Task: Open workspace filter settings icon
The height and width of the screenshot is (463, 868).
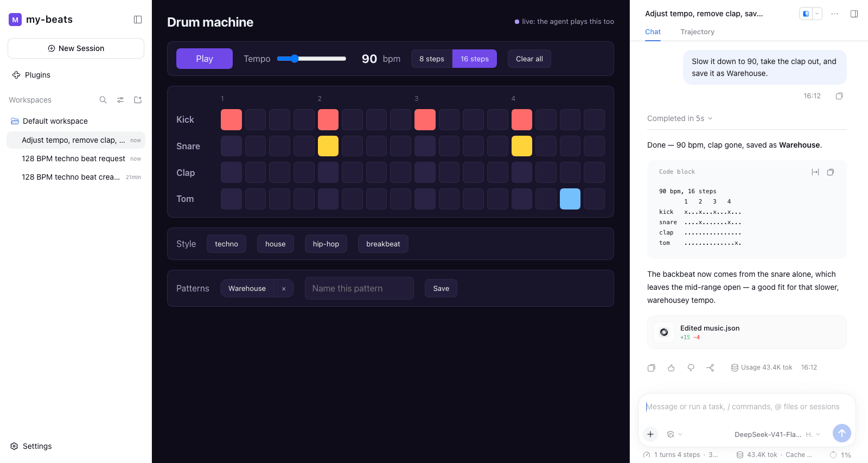Action: coord(120,100)
